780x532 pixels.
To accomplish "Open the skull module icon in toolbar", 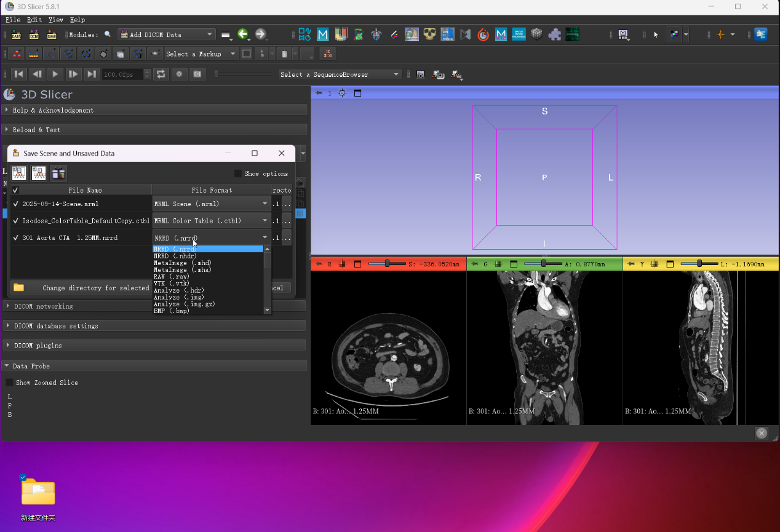I will 429,34.
